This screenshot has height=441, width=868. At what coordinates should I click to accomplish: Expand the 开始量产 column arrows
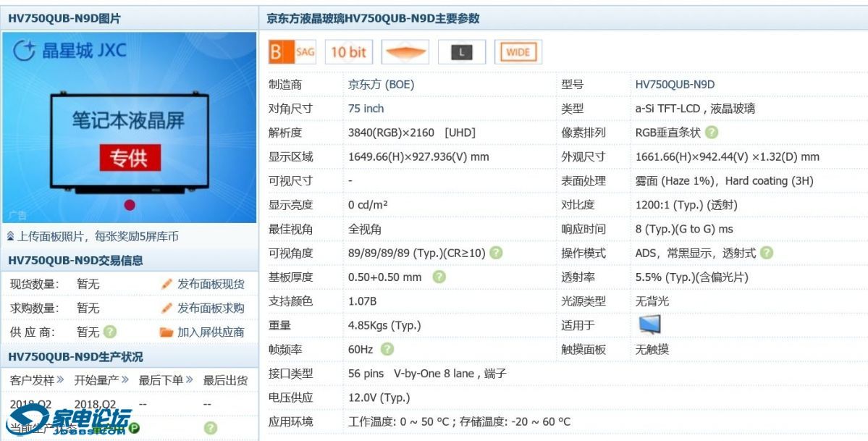pos(125,379)
